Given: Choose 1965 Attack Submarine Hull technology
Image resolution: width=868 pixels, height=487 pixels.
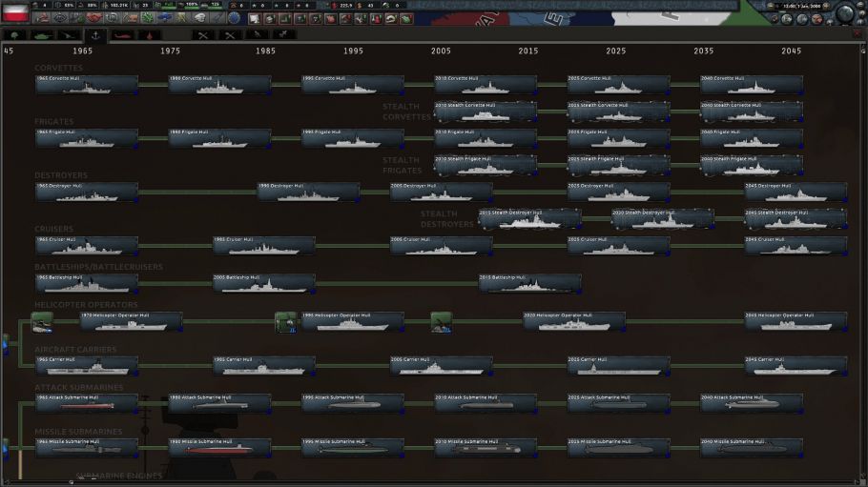Looking at the screenshot, I should coord(87,403).
